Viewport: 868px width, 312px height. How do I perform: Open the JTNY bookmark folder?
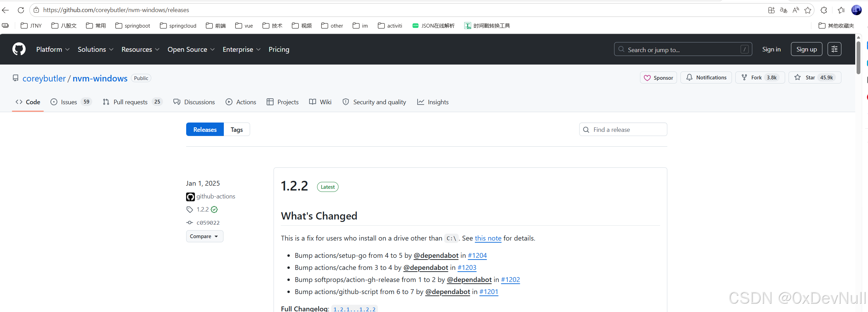click(x=31, y=26)
